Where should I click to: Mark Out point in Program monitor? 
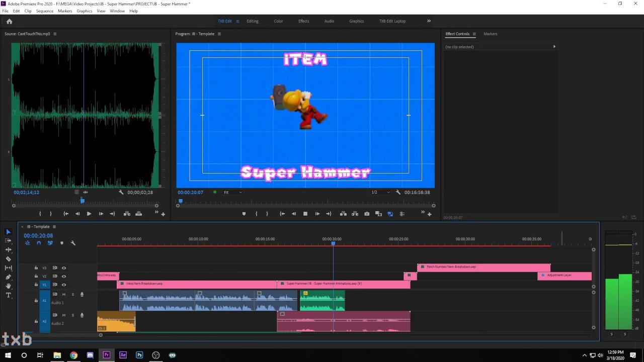tap(267, 214)
